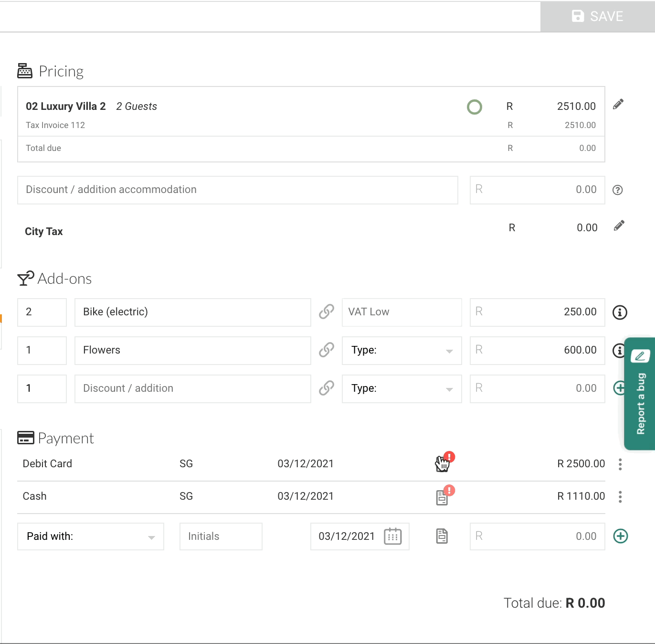Add the new add-on row with plus icon

click(619, 388)
